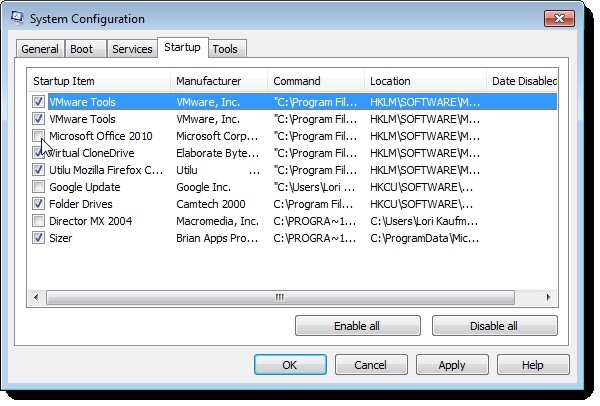This screenshot has width=600, height=406.
Task: Check the Director MX 2004 checkbox
Action: (x=38, y=221)
